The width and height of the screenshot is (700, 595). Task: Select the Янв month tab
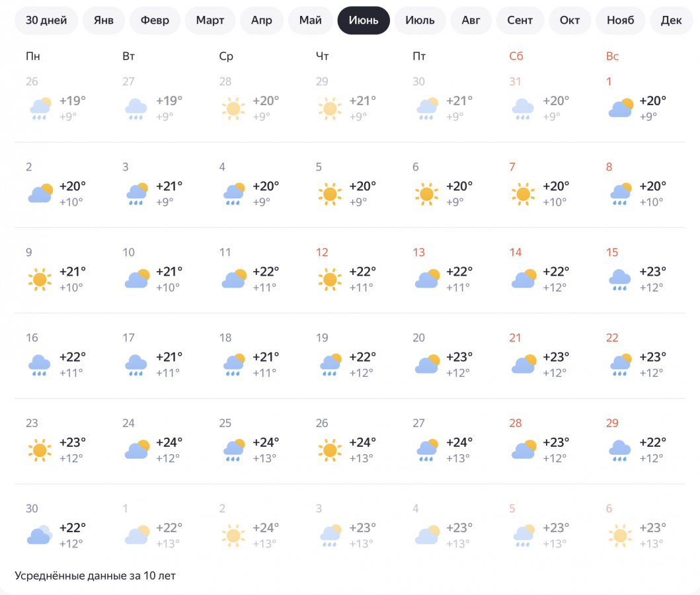coord(103,20)
